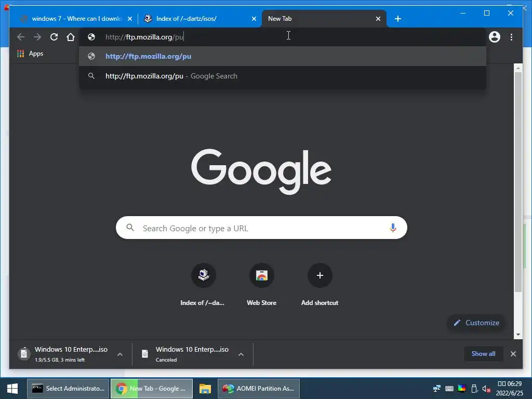Open the Windows Start menu
This screenshot has width=532, height=399.
coord(12,389)
